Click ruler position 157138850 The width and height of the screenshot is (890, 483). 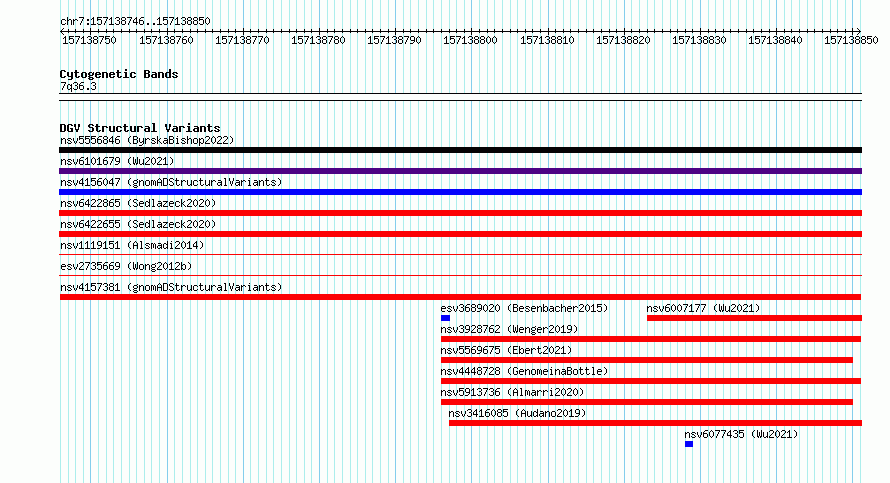pyautogui.click(x=851, y=40)
